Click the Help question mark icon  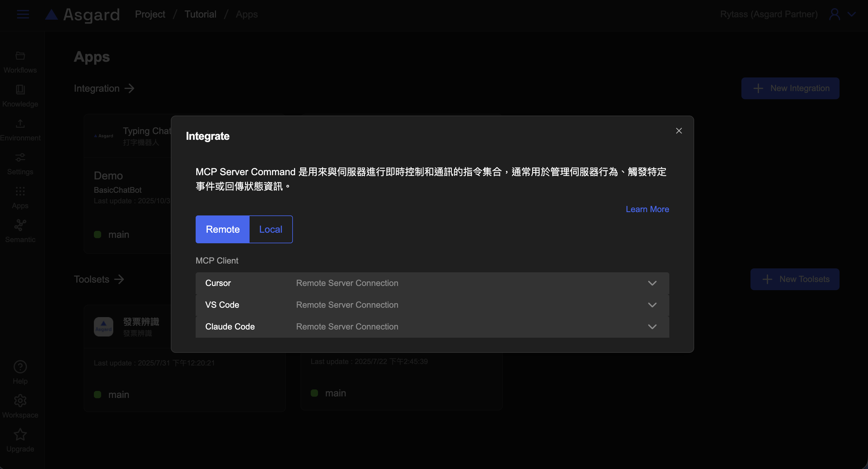coord(20,367)
